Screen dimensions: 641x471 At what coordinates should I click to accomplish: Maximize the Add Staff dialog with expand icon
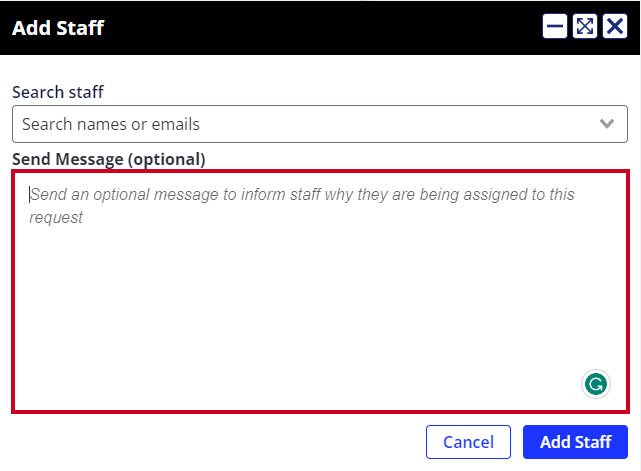pyautogui.click(x=585, y=27)
